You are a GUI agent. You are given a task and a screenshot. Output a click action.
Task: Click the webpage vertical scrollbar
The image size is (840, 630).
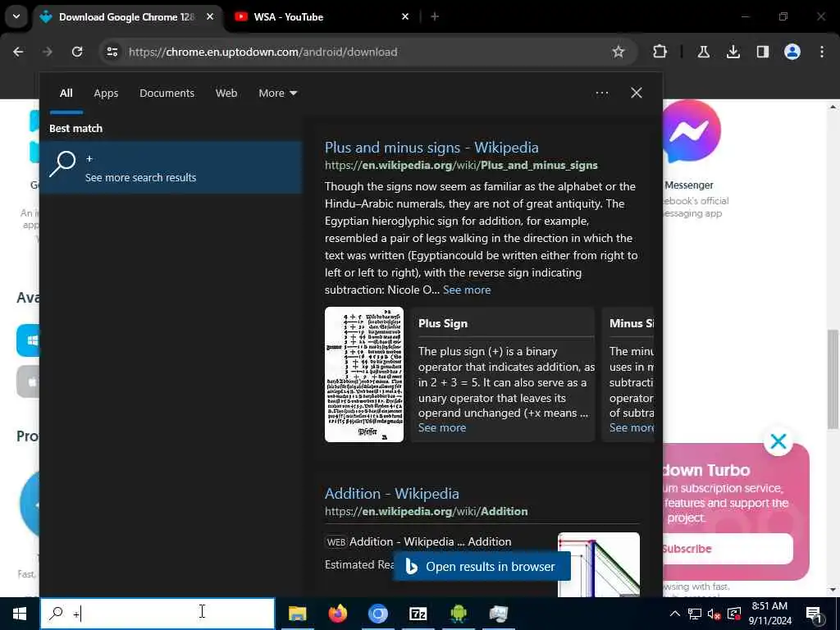[x=832, y=379]
